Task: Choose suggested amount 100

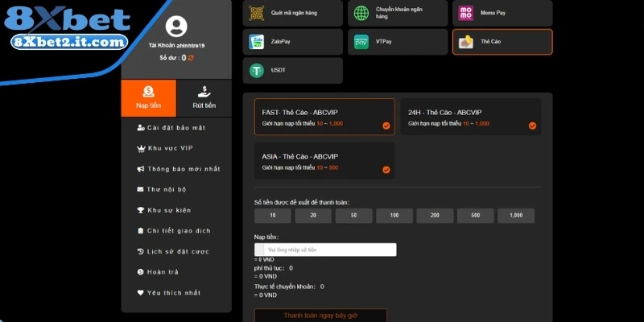Action: (x=394, y=216)
